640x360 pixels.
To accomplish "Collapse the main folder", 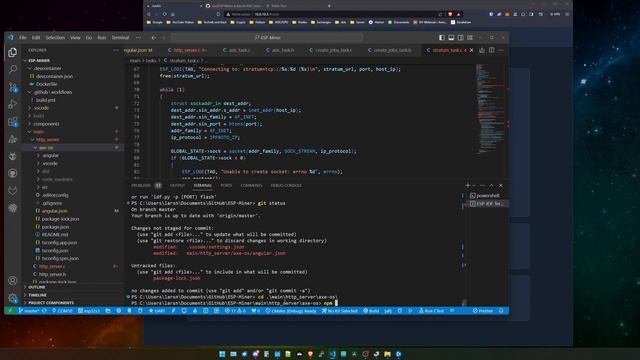I will click(38, 132).
